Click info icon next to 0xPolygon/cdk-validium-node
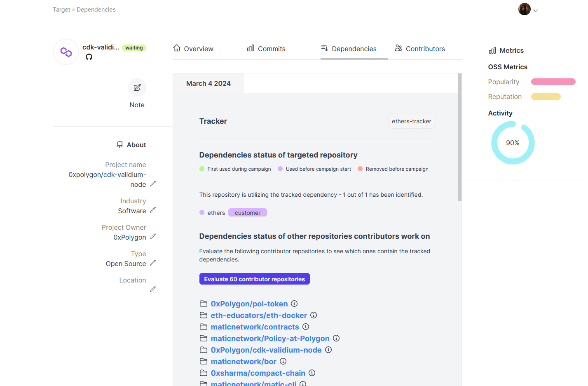The height and width of the screenshot is (386, 588). [x=328, y=350]
